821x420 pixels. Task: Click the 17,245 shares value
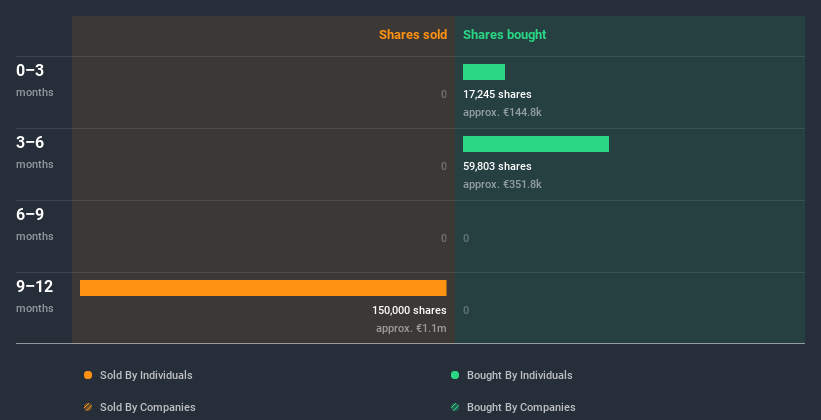(497, 94)
